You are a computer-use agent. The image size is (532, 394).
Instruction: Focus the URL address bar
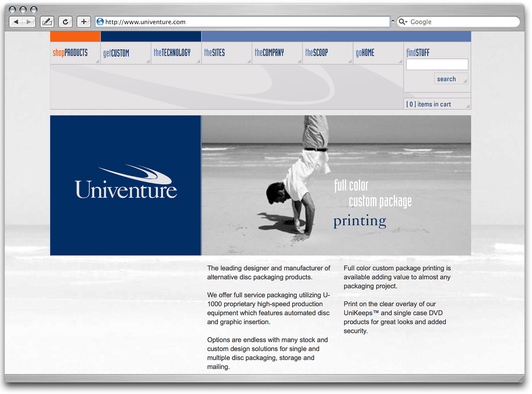(x=242, y=22)
